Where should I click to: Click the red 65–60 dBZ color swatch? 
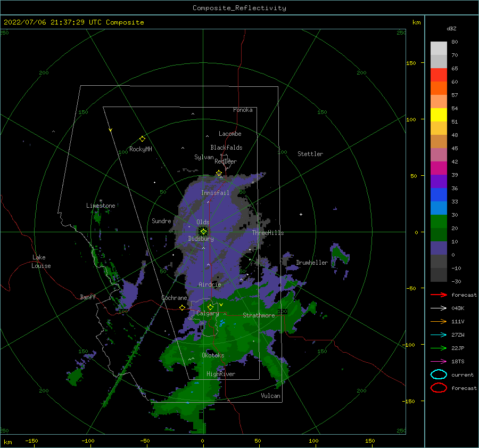(439, 75)
